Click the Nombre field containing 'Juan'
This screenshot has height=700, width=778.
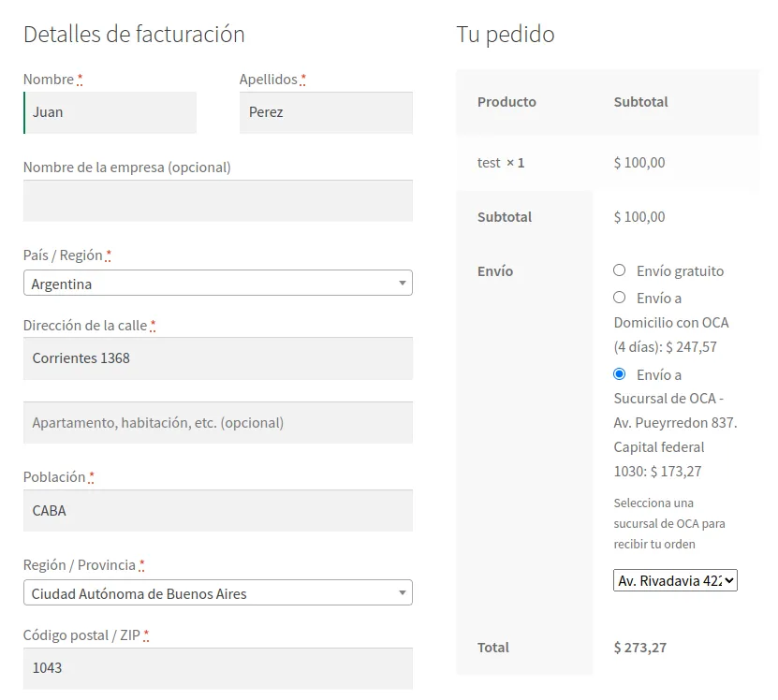[x=110, y=111]
